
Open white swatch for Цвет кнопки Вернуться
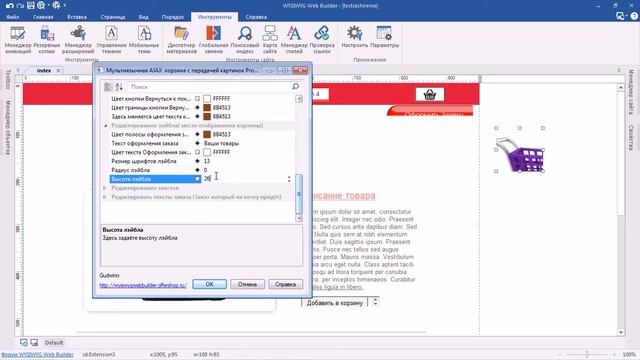pos(207,99)
